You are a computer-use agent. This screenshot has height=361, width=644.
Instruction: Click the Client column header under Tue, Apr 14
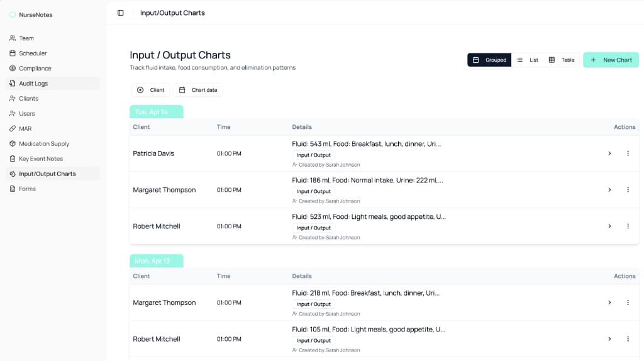coord(142,127)
